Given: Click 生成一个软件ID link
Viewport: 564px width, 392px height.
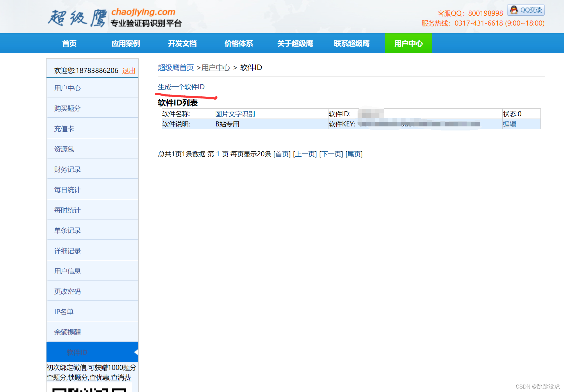Looking at the screenshot, I should (x=181, y=87).
